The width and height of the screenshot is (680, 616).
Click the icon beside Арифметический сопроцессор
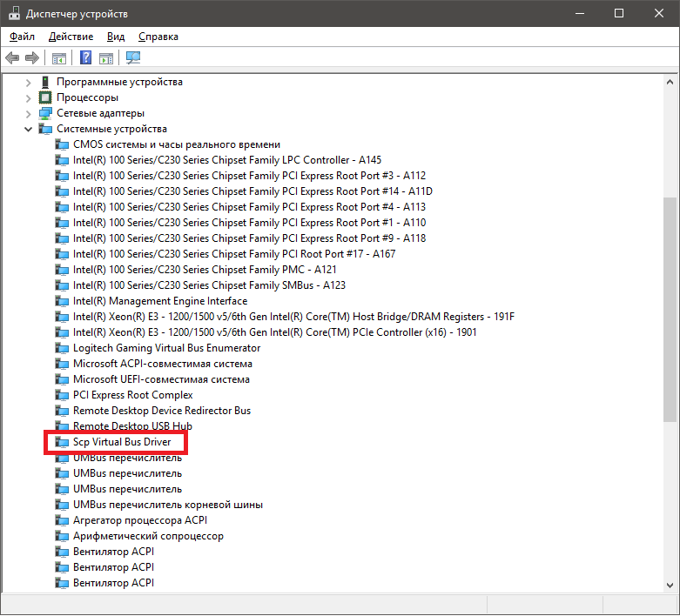[62, 536]
